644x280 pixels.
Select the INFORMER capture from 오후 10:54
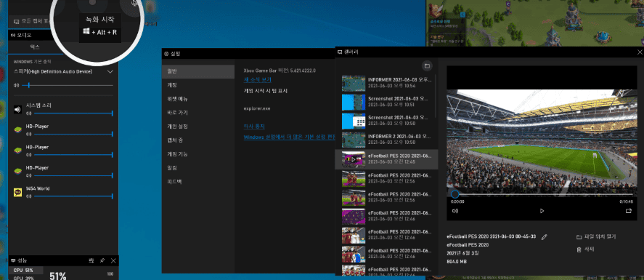pyautogui.click(x=386, y=83)
